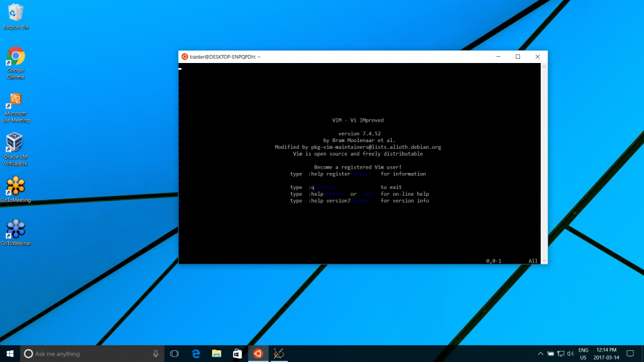Click the Ubuntu icon in terminal title bar
Image resolution: width=644 pixels, height=362 pixels.
click(x=184, y=57)
